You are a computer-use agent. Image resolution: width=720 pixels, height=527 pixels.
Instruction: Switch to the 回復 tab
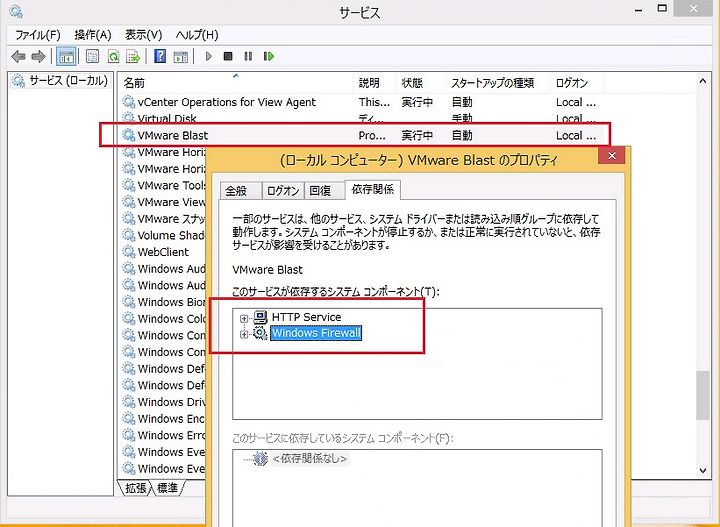324,191
